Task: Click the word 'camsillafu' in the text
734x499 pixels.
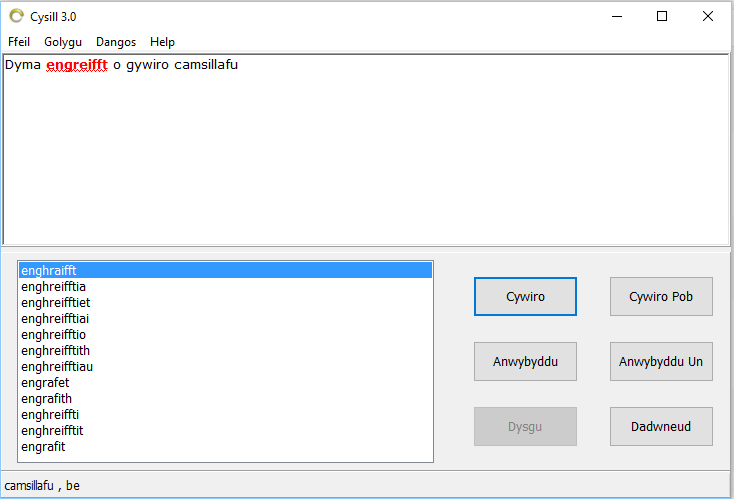Action: pos(206,65)
